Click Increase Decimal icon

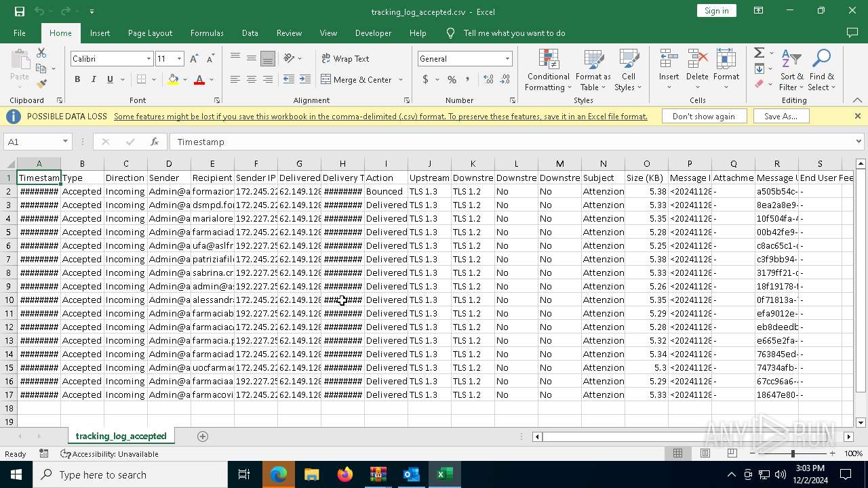pyautogui.click(x=489, y=79)
